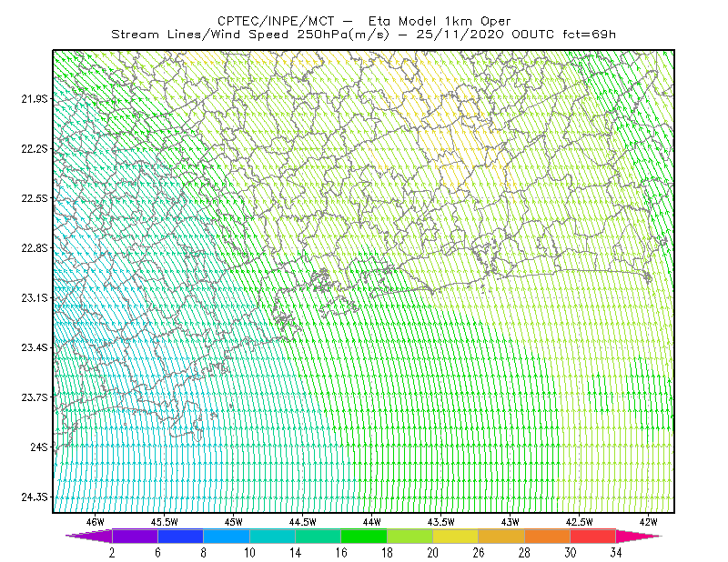Viewport: 728px width, 562px height.
Task: Click the 24.3S latitude axis label
Action: pos(35,497)
